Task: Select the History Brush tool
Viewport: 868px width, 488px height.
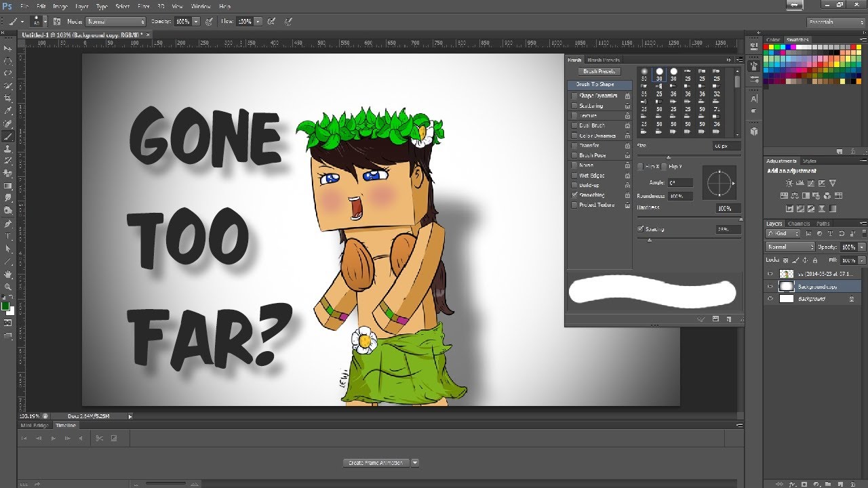Action: 8,161
